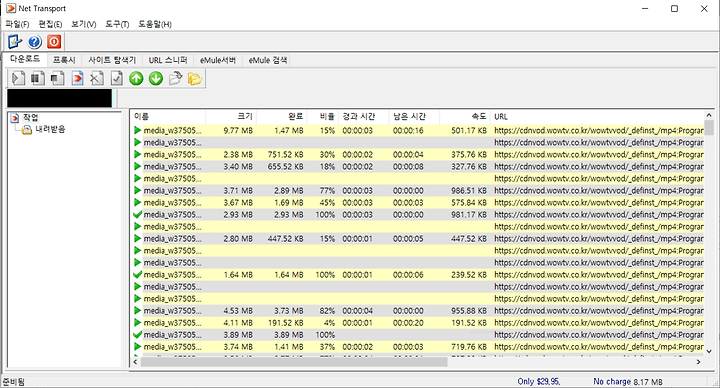The height and width of the screenshot is (388, 720).
Task: Start the selected download with the play-page icon
Action: [x=18, y=79]
